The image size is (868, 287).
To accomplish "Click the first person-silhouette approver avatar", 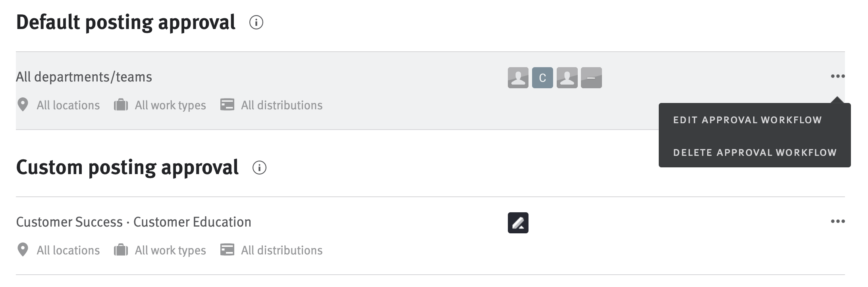I will click(x=518, y=77).
